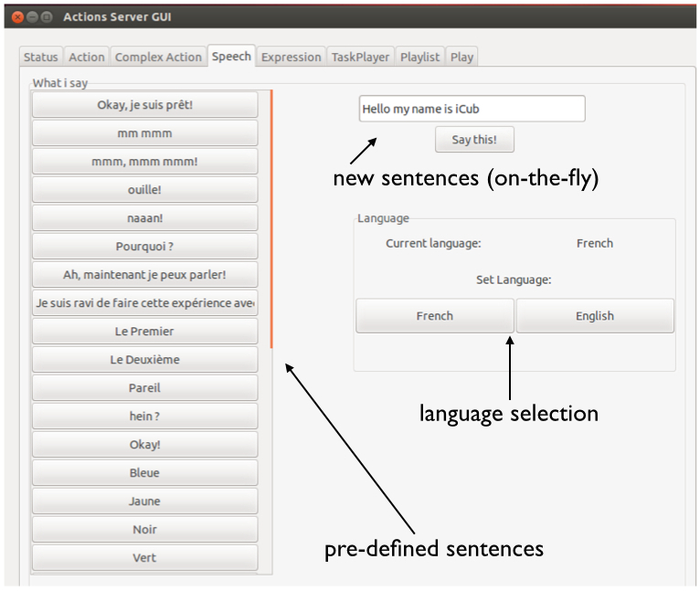Image resolution: width=700 pixels, height=591 pixels.
Task: Say 'Okay, je suis prêt!' sentence
Action: coord(144,105)
